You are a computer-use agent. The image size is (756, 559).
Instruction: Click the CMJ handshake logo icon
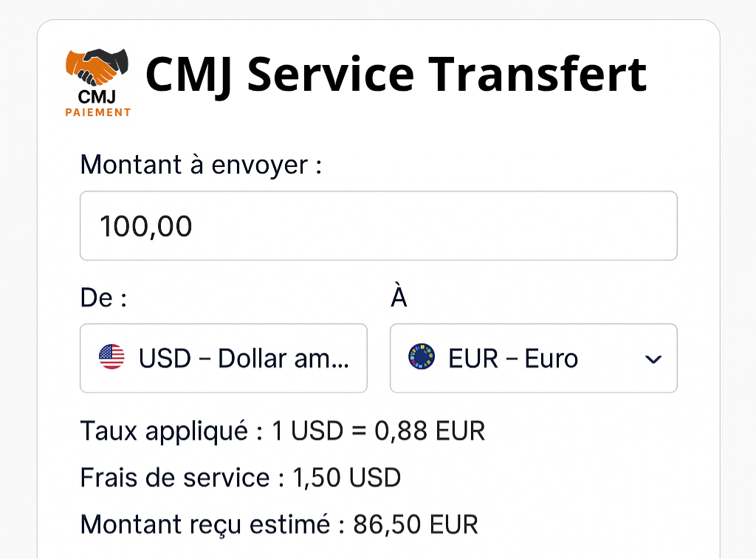[x=97, y=66]
